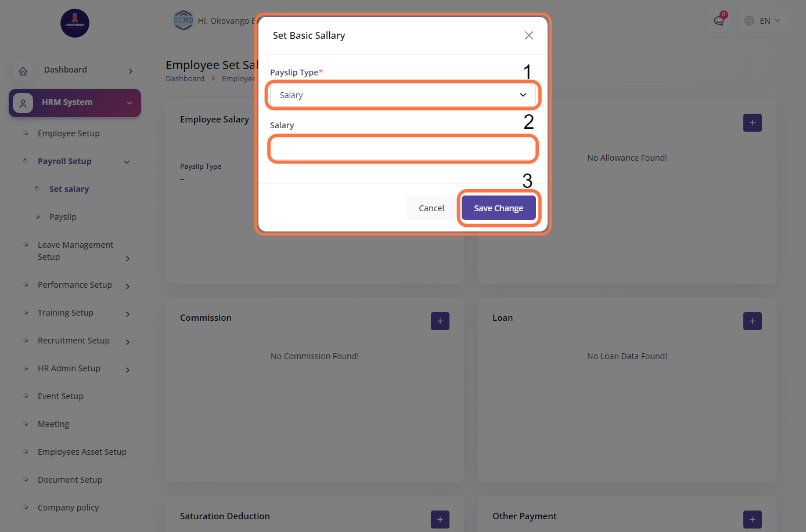The height and width of the screenshot is (532, 806).
Task: Collapse the Payroll Setup submenu
Action: [127, 162]
